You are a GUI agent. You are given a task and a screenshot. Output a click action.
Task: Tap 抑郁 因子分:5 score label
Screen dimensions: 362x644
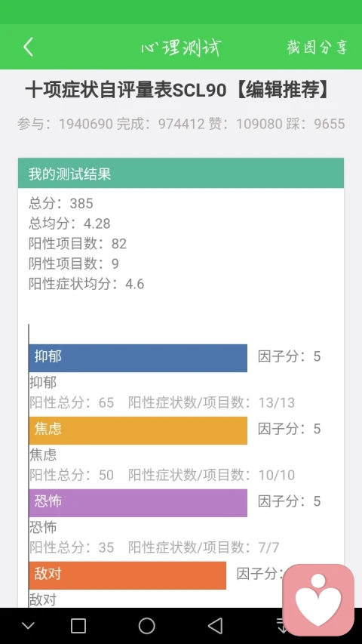tap(290, 356)
